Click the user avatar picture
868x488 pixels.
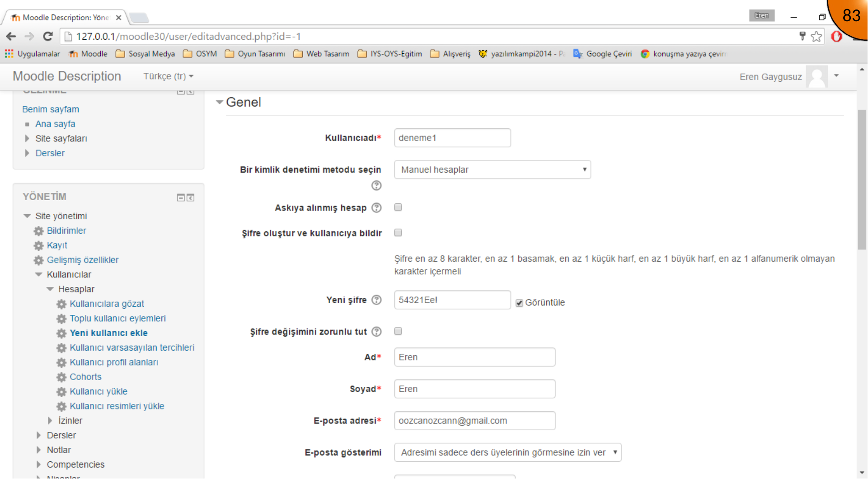(817, 77)
